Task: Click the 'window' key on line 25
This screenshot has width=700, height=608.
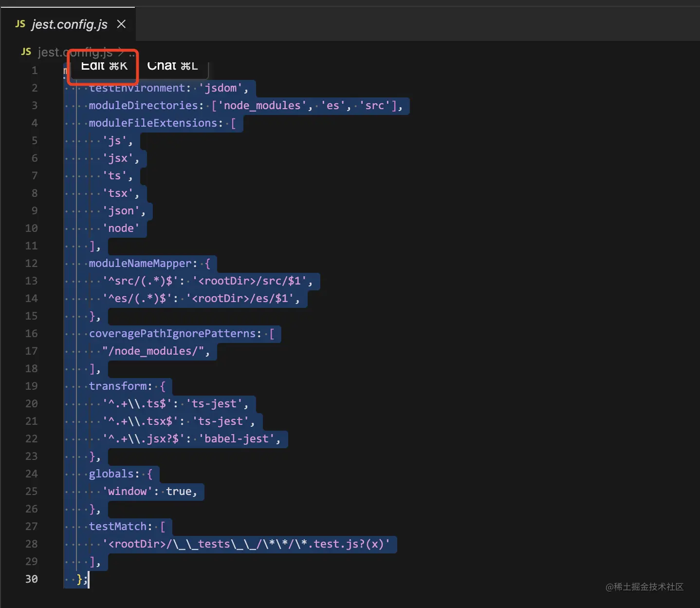Action: [128, 491]
